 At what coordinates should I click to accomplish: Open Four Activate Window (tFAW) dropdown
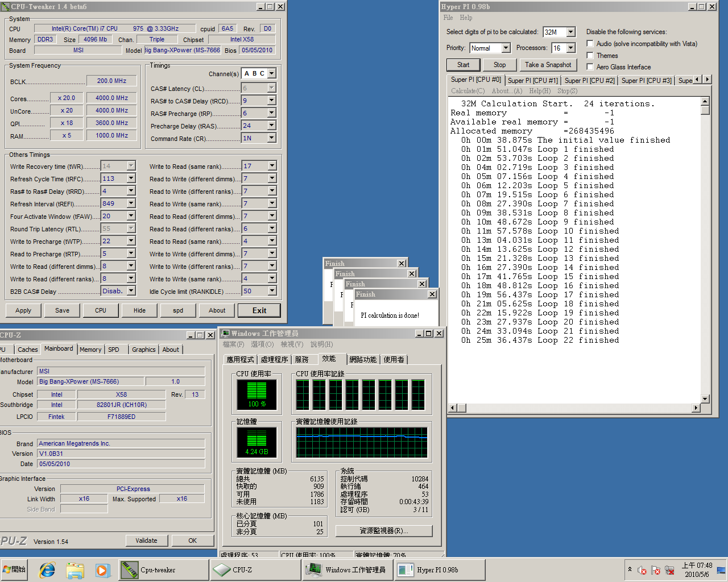pos(131,216)
